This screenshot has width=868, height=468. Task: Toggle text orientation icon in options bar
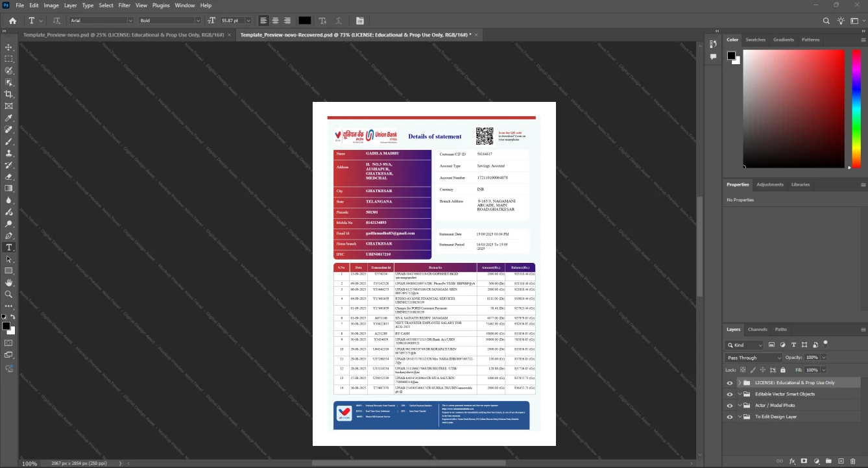click(56, 21)
